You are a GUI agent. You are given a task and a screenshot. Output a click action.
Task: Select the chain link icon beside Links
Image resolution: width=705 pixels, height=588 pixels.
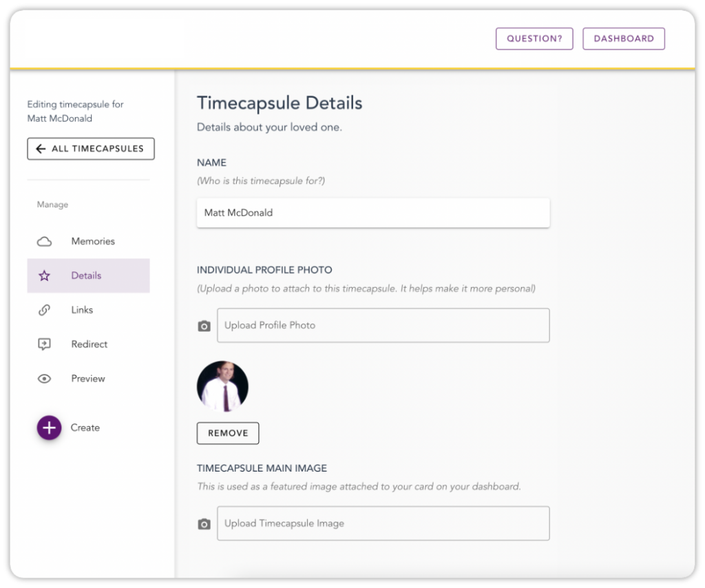click(x=44, y=310)
